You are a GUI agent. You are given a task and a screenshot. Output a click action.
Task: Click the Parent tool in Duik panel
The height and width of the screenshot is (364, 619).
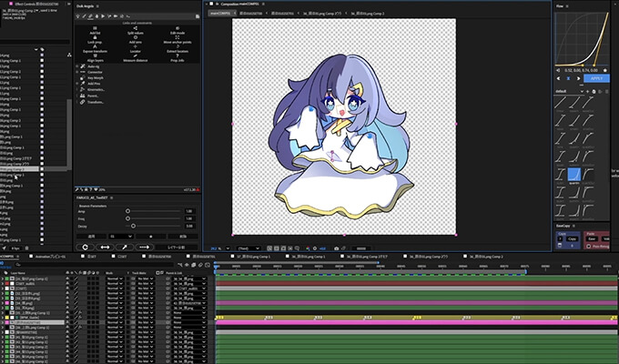[x=92, y=97]
